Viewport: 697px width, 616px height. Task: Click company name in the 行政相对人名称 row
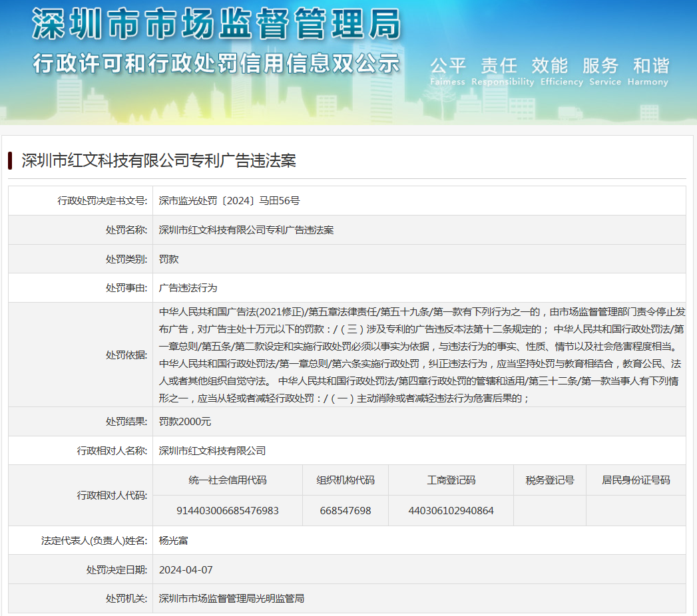click(212, 450)
